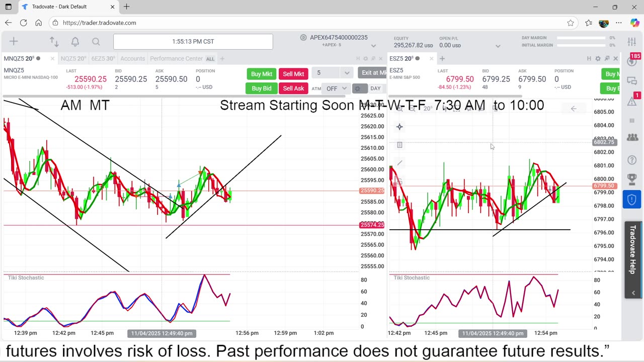Click the 1:55:13 PM CST clock box
The image size is (644, 362).
(x=193, y=42)
